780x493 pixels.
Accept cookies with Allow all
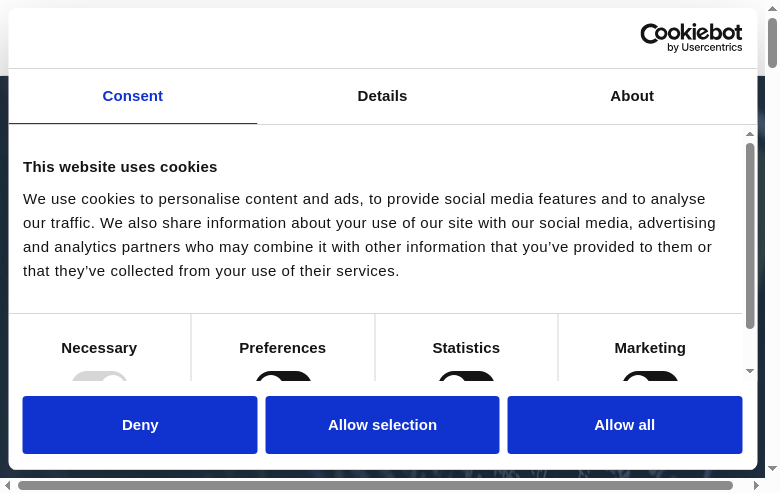click(624, 425)
